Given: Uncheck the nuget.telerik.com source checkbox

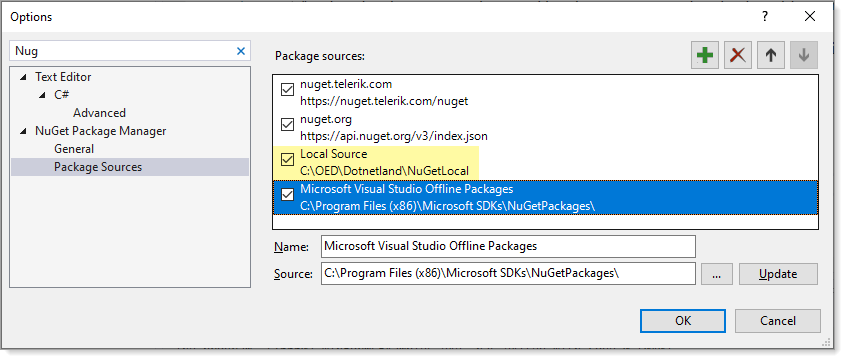Looking at the screenshot, I should tap(288, 90).
